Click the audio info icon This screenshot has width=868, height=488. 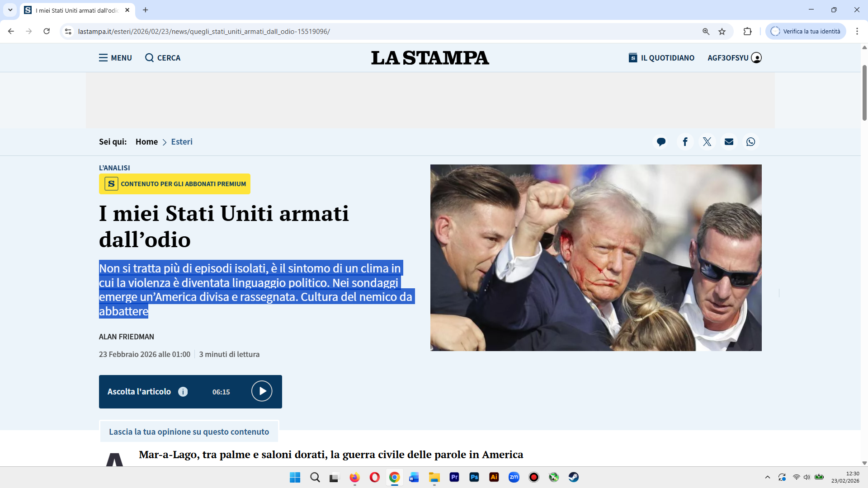pos(183,392)
